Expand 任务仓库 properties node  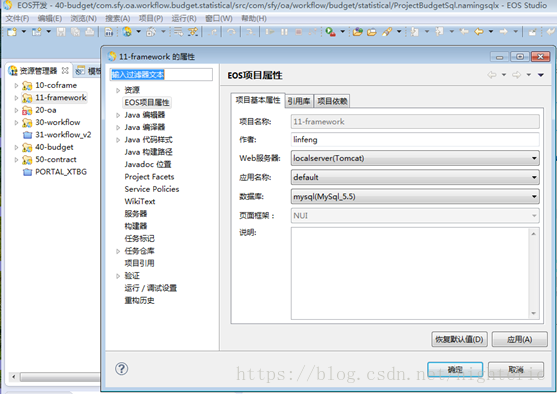(x=118, y=251)
